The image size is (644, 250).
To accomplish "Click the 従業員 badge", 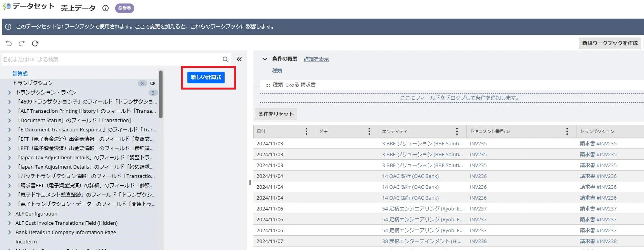I will (x=125, y=8).
